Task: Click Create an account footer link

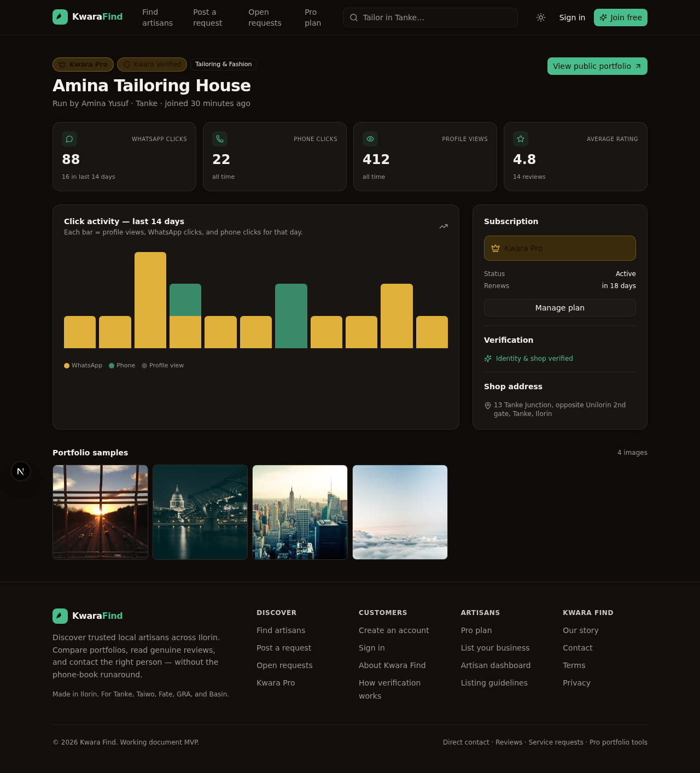Action: [394, 630]
